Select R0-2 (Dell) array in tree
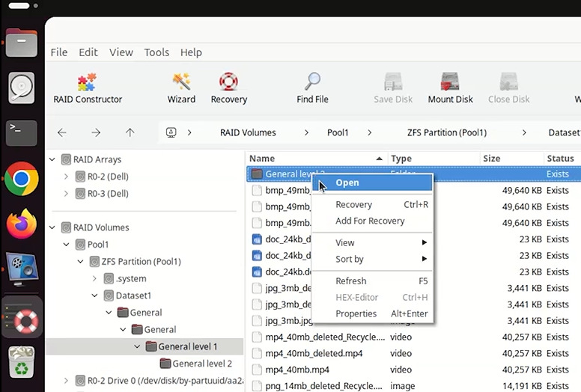Screen dimensions: 581x392 (108, 177)
